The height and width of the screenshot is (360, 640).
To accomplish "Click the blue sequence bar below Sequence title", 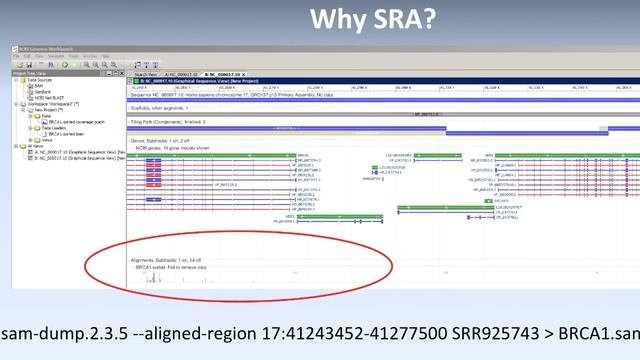I will point(383,100).
